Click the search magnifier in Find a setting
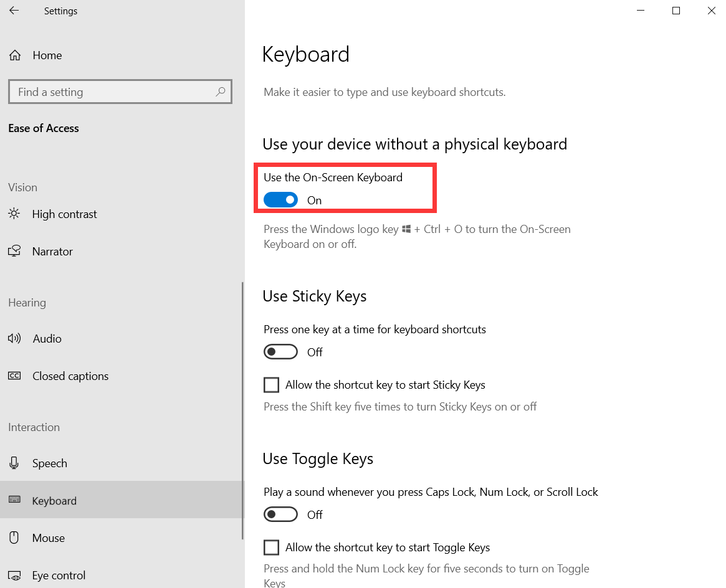 click(x=221, y=92)
